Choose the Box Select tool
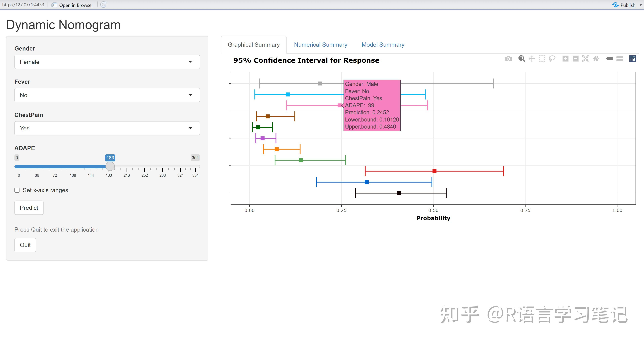The width and height of the screenshot is (644, 340). [542, 59]
